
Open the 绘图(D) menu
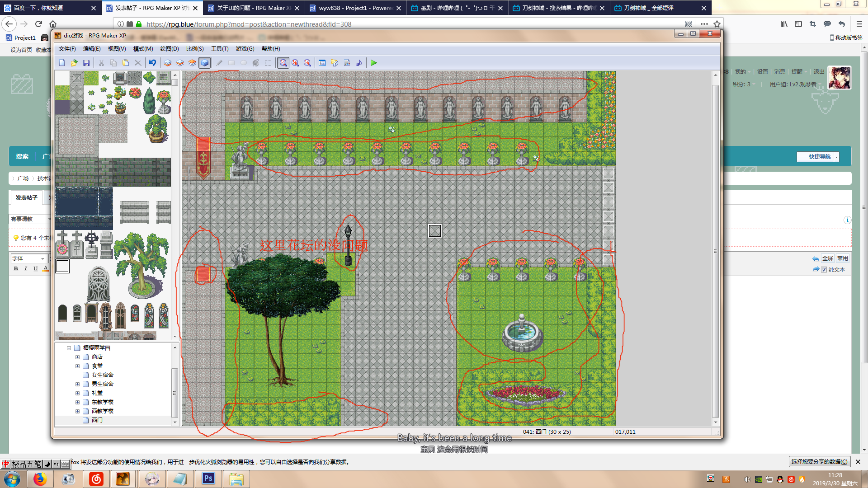[x=170, y=49]
